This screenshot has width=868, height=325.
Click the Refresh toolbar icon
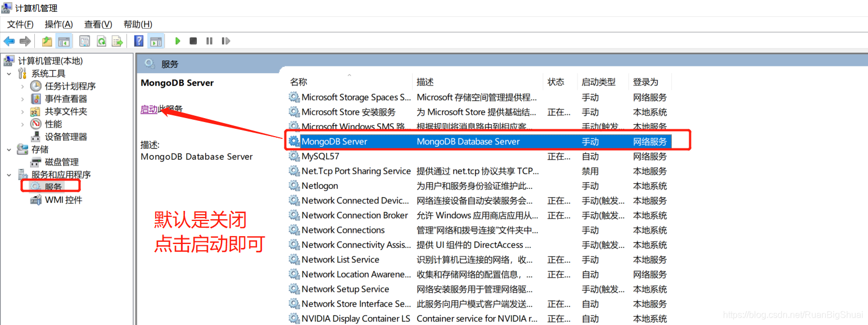pyautogui.click(x=101, y=41)
